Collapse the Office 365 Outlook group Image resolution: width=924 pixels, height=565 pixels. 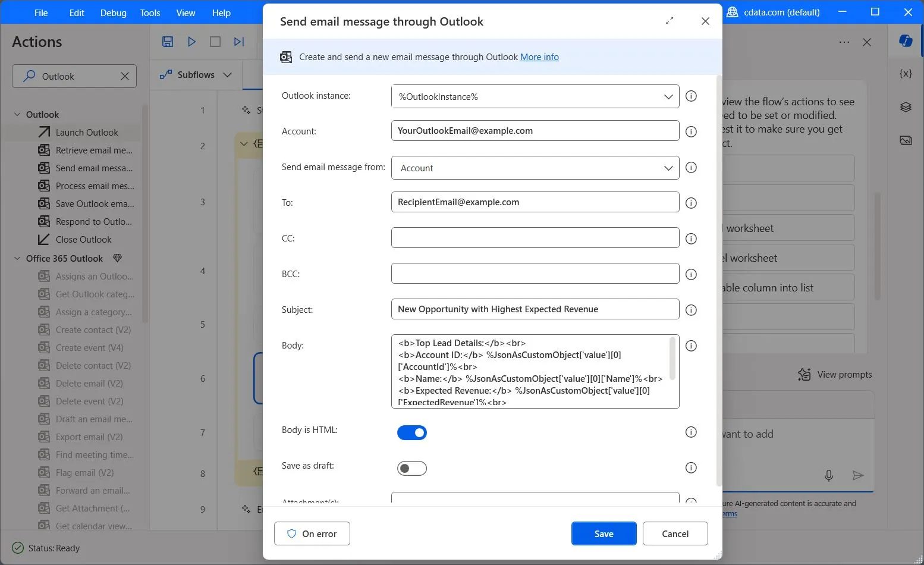17,259
